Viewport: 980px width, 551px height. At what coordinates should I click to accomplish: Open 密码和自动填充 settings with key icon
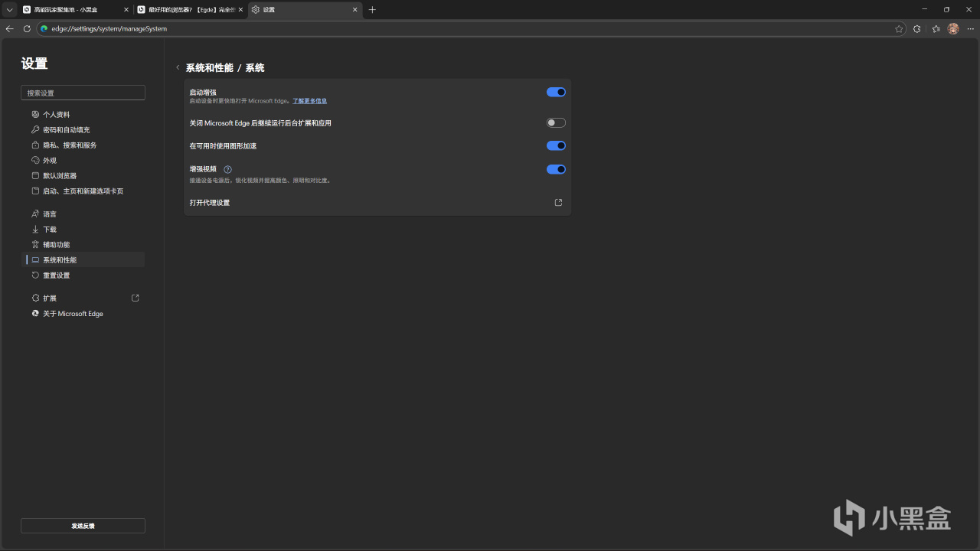click(83, 130)
